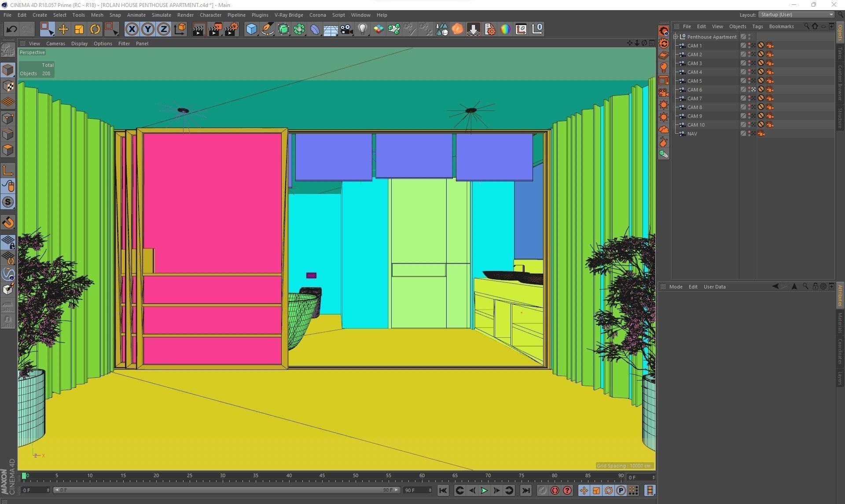845x504 pixels.
Task: Open the V-Ray Bridge menu
Action: [289, 15]
